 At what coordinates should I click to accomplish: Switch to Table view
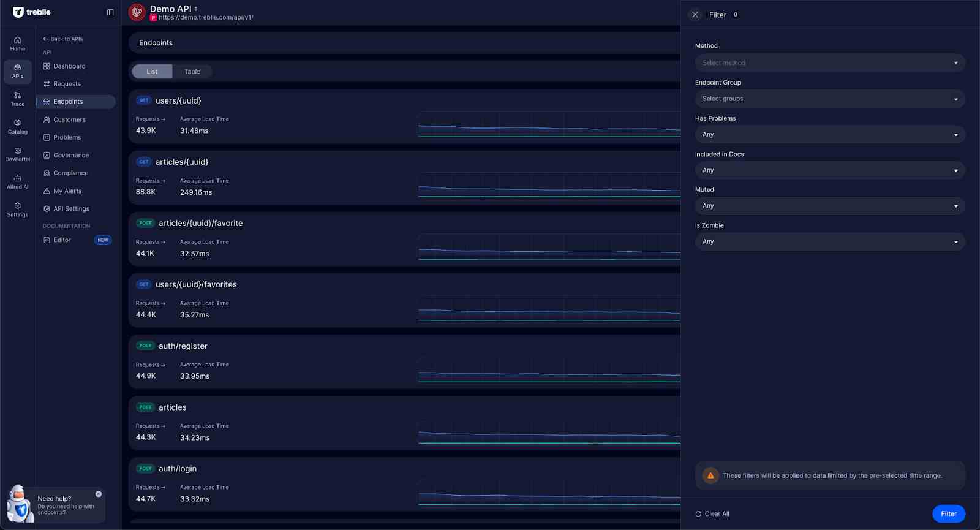pos(192,72)
